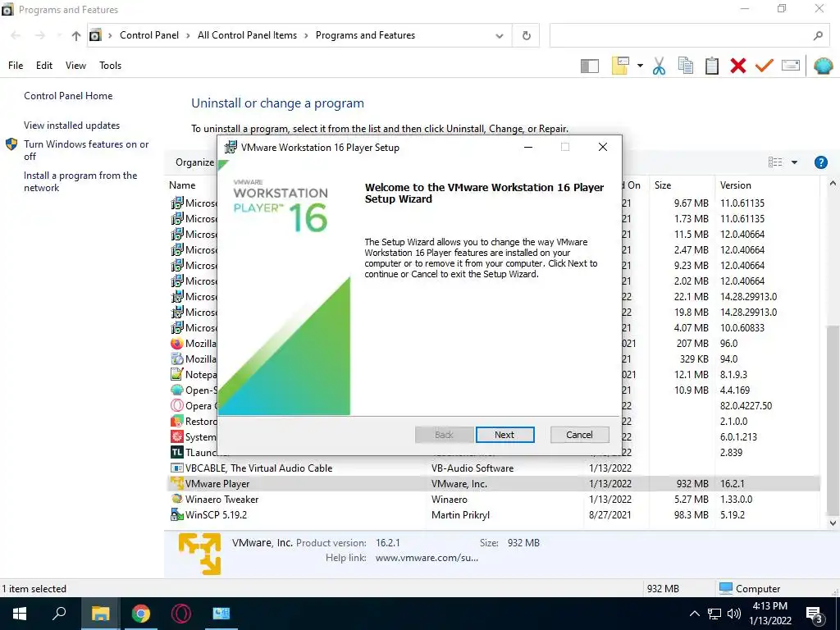
Task: Open the folder options dropdown arrow
Action: point(640,66)
